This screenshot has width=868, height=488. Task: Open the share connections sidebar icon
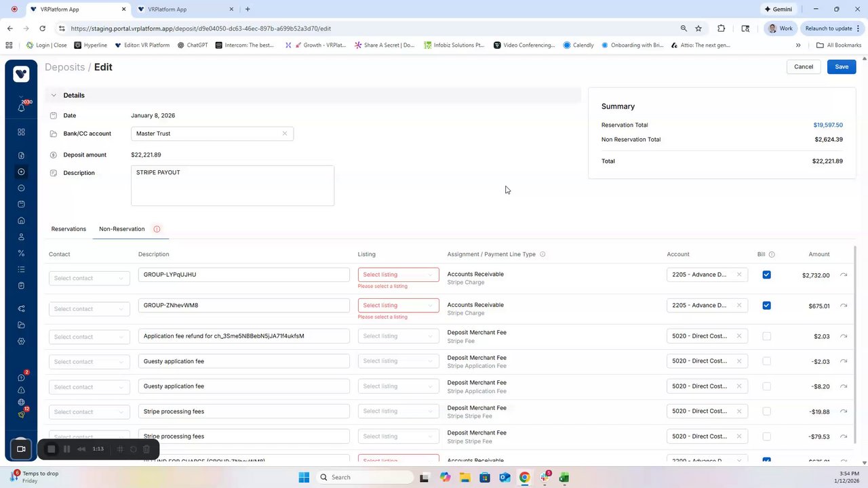point(21,308)
